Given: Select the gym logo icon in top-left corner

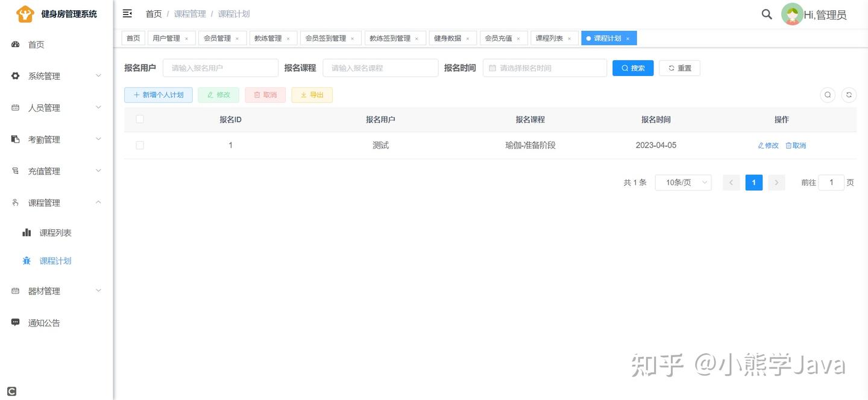Looking at the screenshot, I should point(24,13).
